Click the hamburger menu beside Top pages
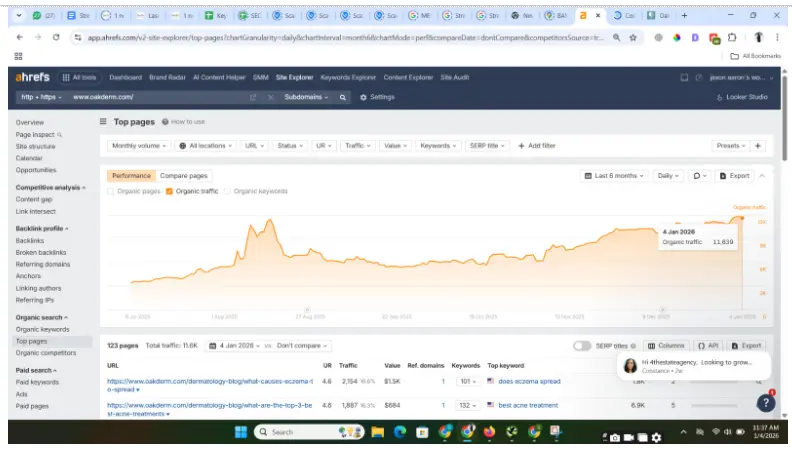 pos(103,122)
